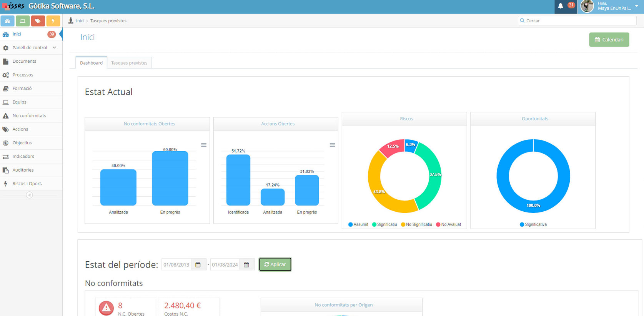Click the user avatar picture
644x316 pixels.
pos(587,6)
